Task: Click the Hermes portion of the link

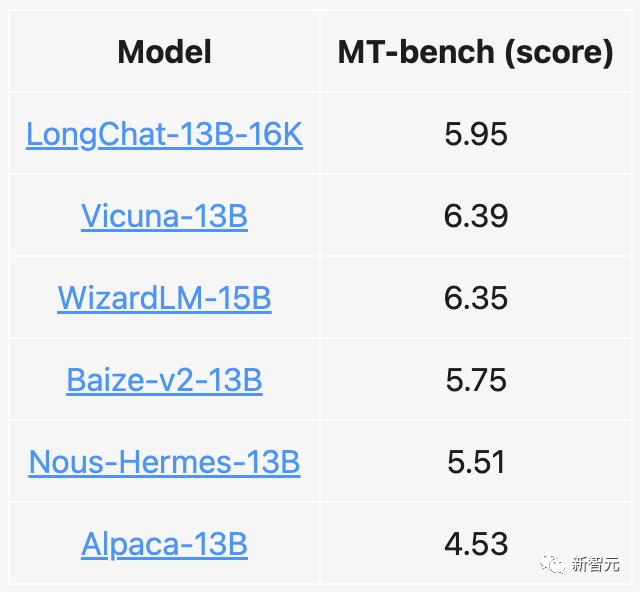Action: pyautogui.click(x=175, y=462)
